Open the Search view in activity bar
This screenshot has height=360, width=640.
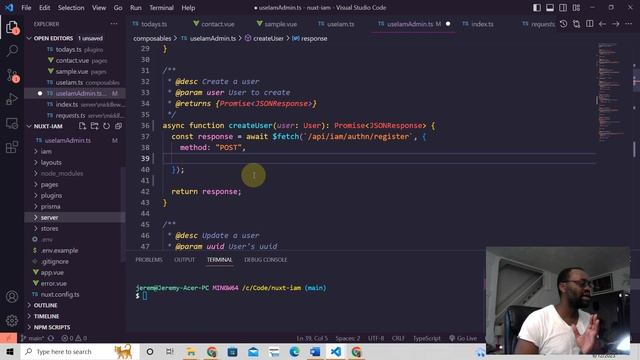click(x=12, y=51)
